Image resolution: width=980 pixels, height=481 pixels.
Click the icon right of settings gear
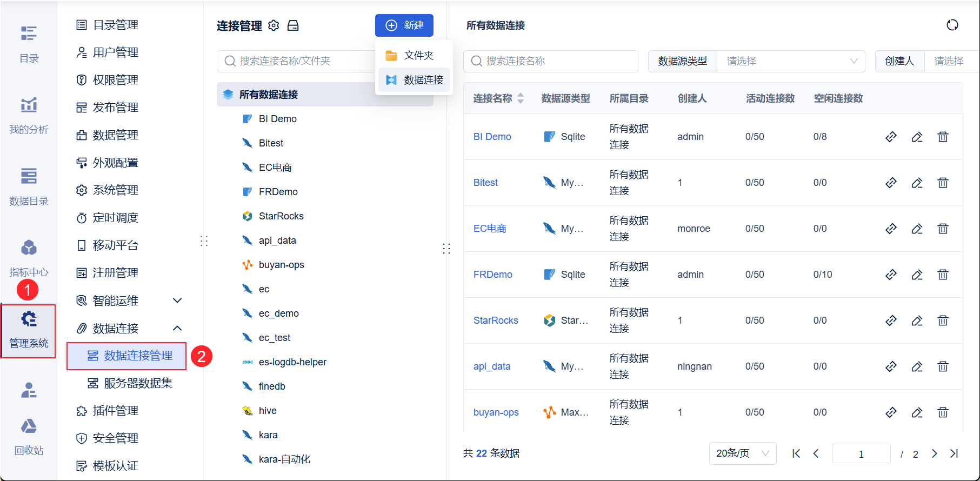pos(293,25)
